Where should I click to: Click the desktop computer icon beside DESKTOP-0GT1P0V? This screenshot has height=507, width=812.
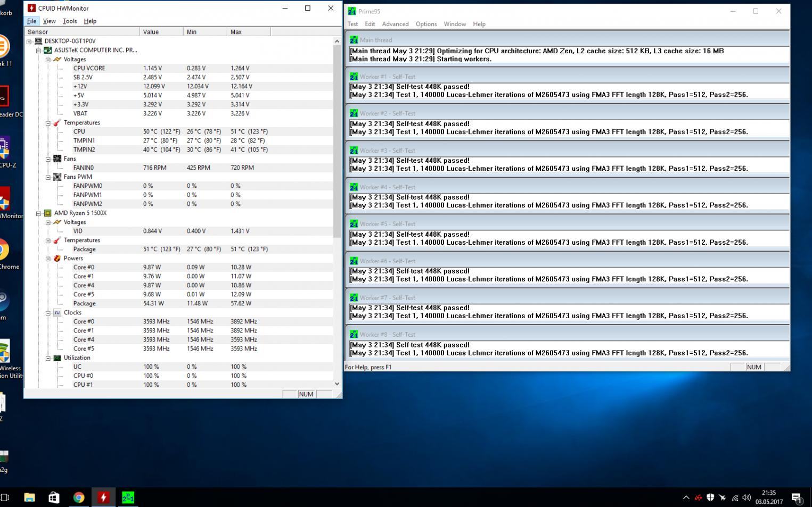[x=38, y=41]
